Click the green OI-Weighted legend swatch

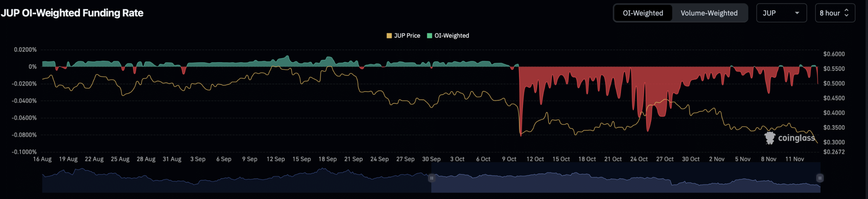click(429, 36)
